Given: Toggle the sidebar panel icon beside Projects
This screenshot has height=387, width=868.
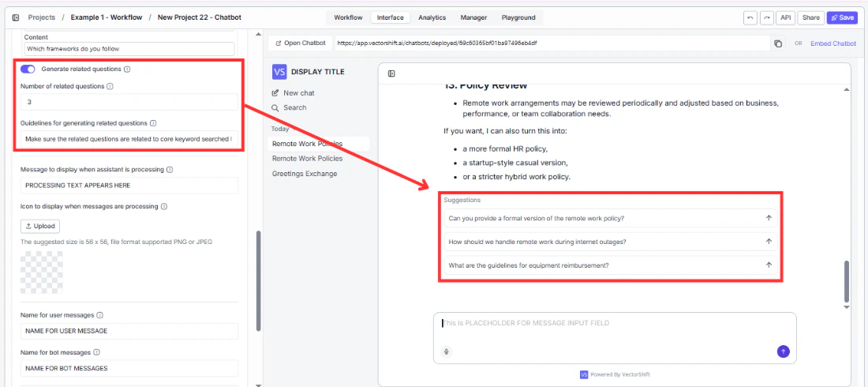Looking at the screenshot, I should 16,17.
